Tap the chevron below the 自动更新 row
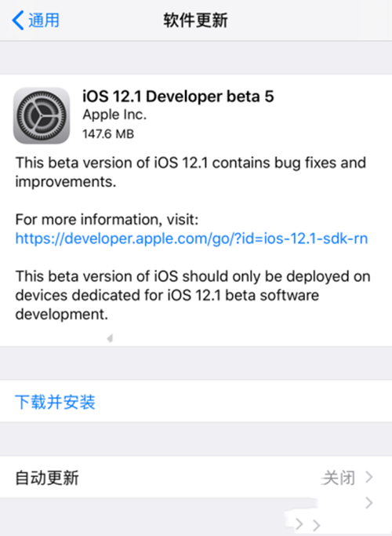Viewport: 392px width, 536px height. [x=368, y=503]
